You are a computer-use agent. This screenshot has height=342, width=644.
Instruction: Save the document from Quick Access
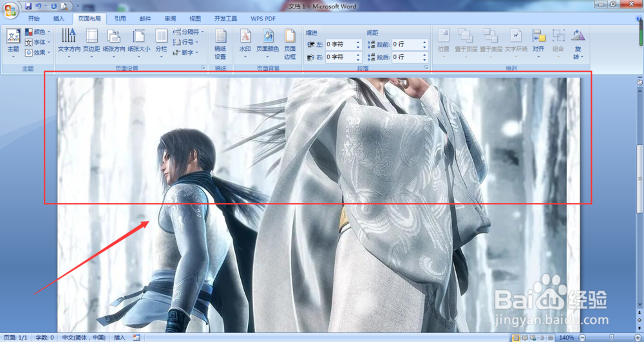28,6
